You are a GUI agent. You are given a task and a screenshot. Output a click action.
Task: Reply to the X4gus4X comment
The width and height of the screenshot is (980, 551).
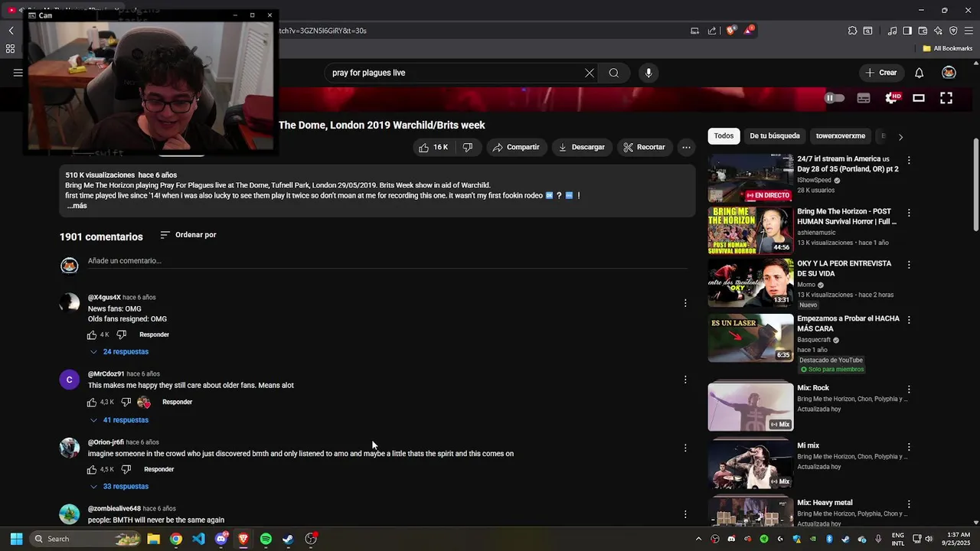point(154,335)
